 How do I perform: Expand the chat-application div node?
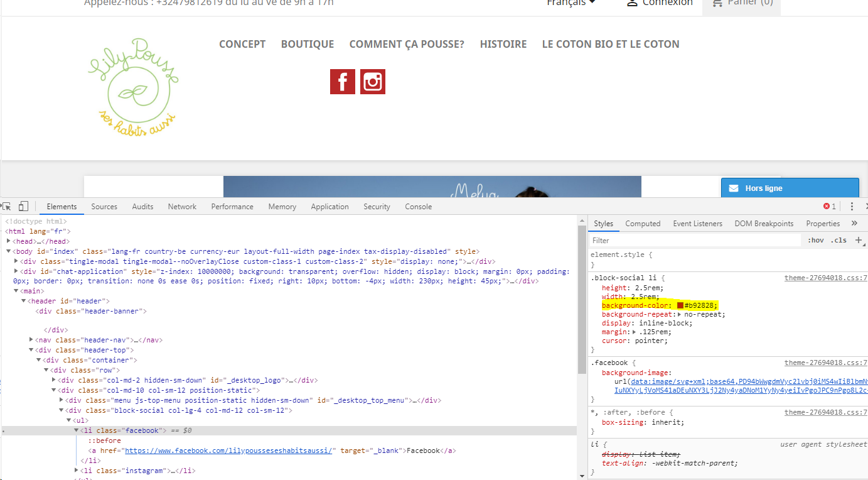point(16,271)
